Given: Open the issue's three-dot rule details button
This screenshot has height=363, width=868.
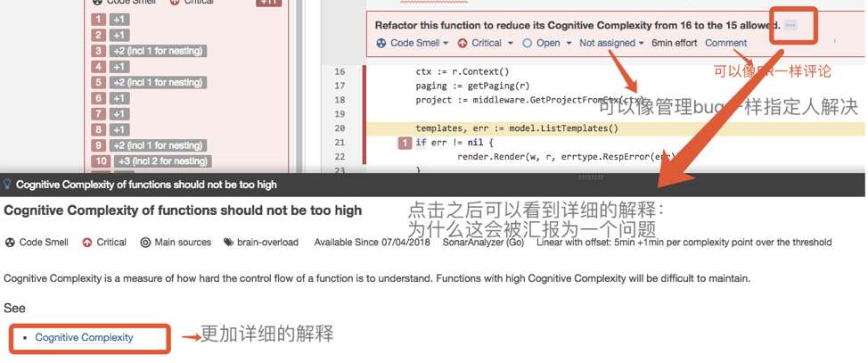Looking at the screenshot, I should [790, 26].
